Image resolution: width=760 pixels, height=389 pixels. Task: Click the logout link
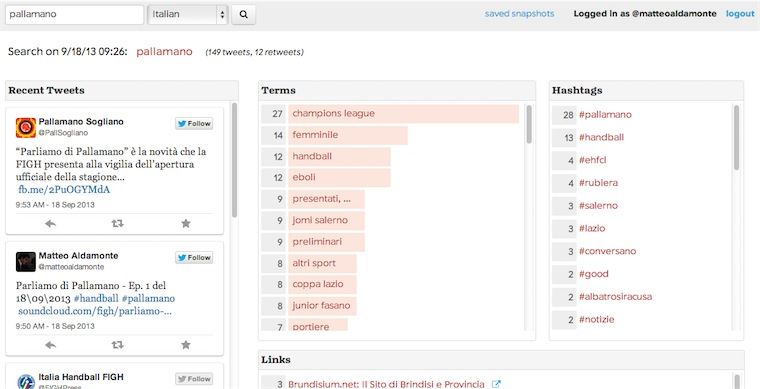740,14
